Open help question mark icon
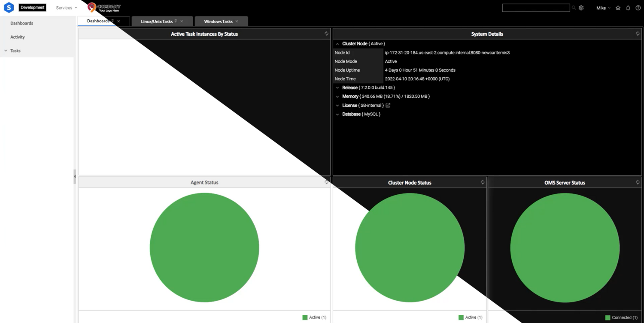Screen dimensions: 644x323 (x=638, y=8)
